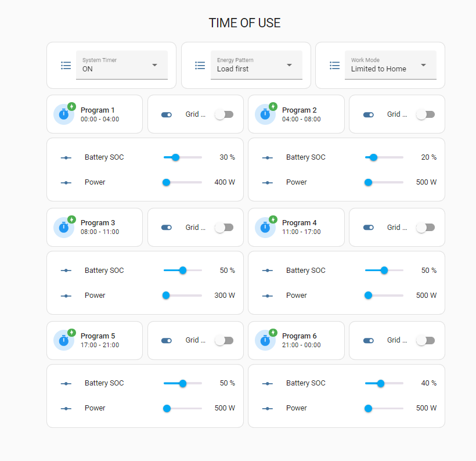Screen dimensions: 476x461
Task: Click Program 5 Battery SOC label
Action: coord(104,383)
